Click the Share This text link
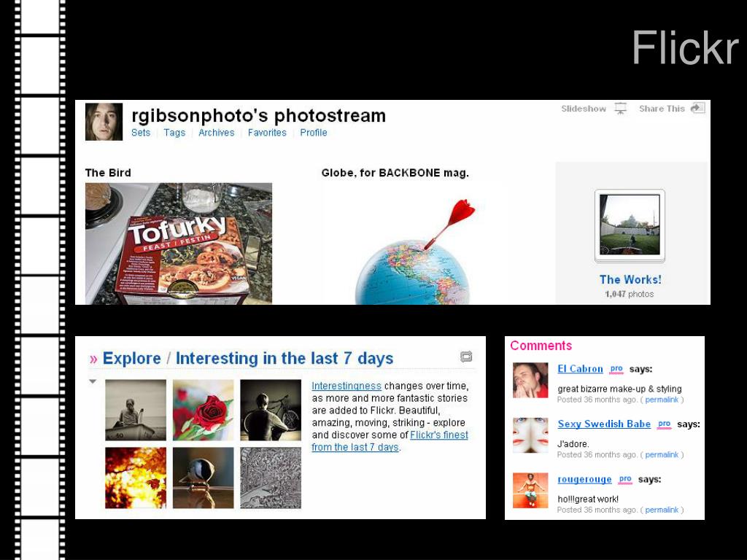This screenshot has width=747, height=560. 662,109
